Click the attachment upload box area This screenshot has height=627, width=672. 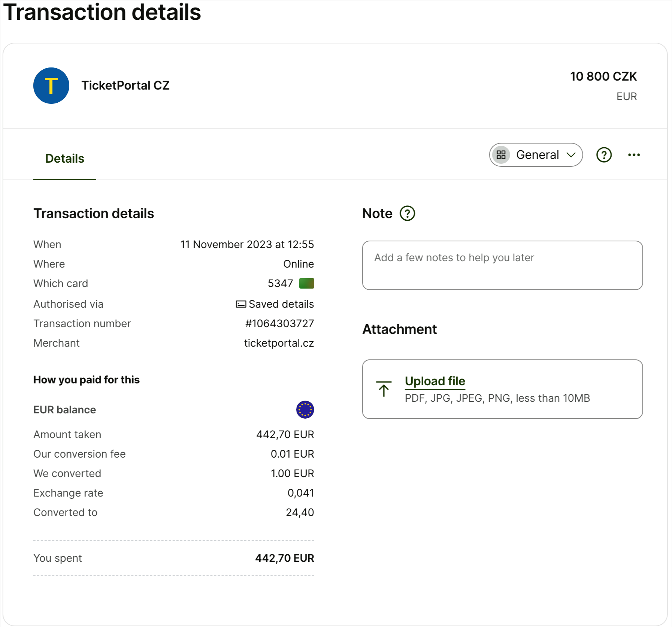pos(502,389)
